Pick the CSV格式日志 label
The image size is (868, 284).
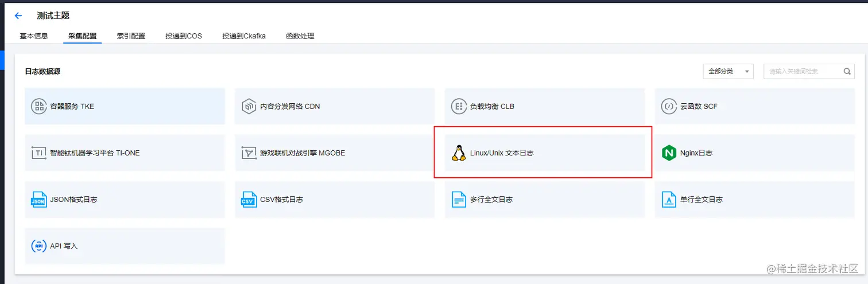click(281, 200)
